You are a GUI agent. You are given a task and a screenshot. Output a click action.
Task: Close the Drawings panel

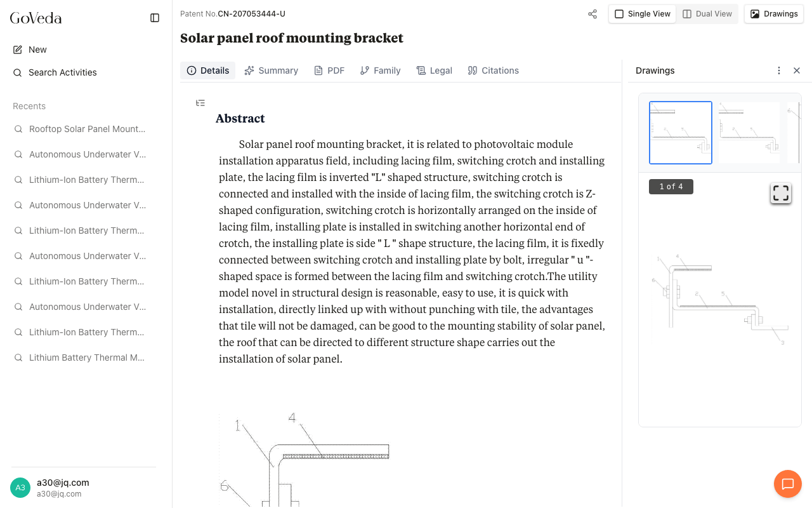797,70
